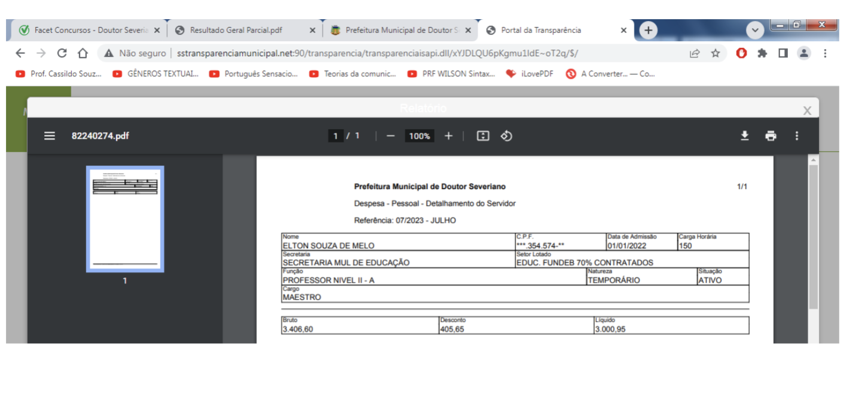Select page 1 thumbnail in sidebar
Image resolution: width=868 pixels, height=396 pixels.
point(125,219)
